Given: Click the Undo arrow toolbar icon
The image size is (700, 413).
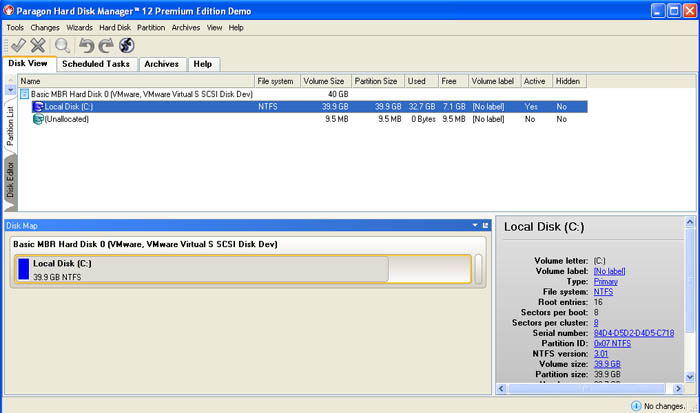Looking at the screenshot, I should coord(86,45).
